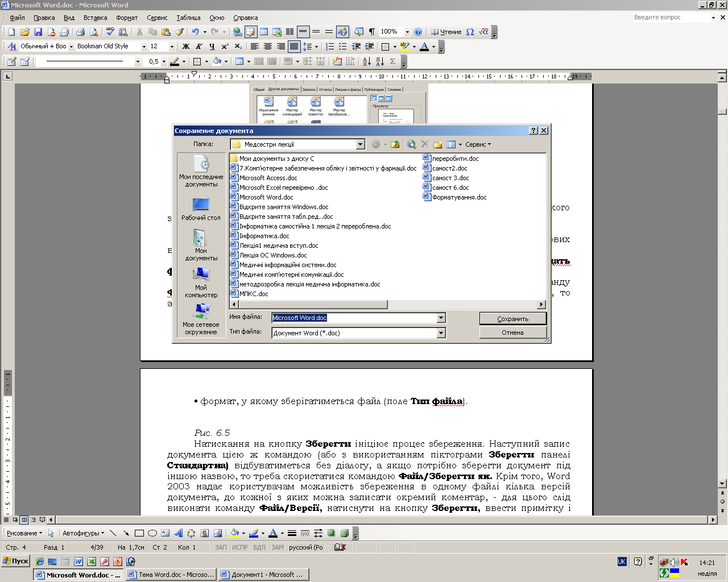Paste from clipboard icon

click(x=166, y=32)
